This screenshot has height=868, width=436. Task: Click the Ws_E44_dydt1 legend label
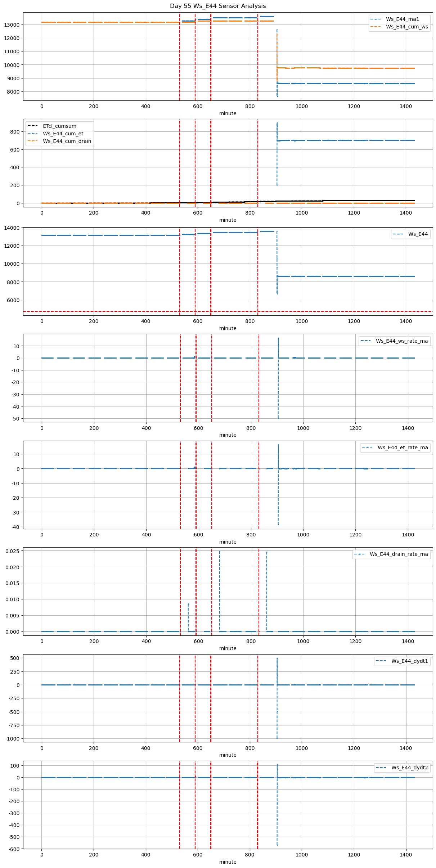click(409, 661)
